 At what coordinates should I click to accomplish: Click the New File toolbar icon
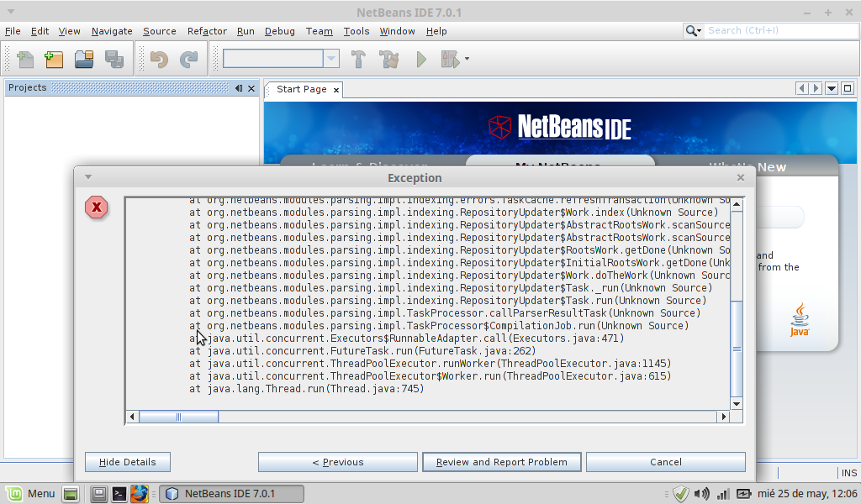click(25, 60)
